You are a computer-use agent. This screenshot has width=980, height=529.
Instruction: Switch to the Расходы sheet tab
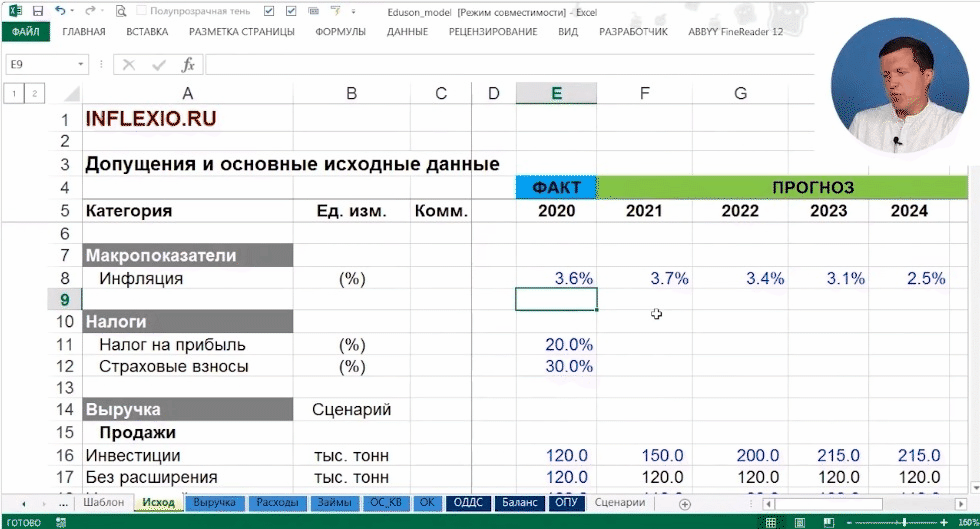pyautogui.click(x=277, y=503)
